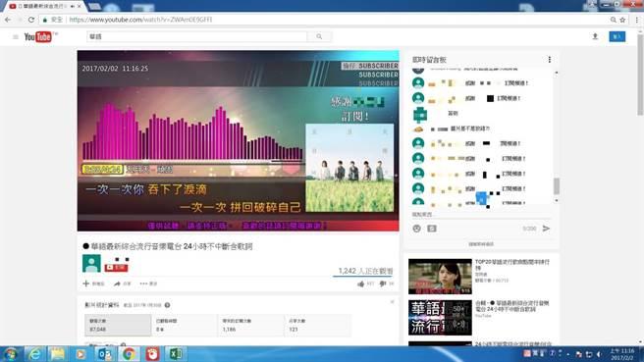Open the TOP20 suggested video thumbnail
Image resolution: width=644 pixels, height=362 pixels.
440,277
